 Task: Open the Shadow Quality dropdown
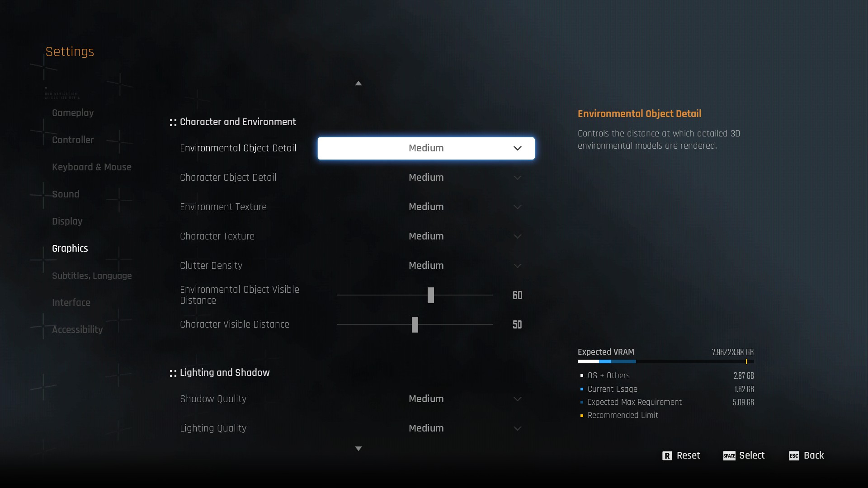[517, 399]
